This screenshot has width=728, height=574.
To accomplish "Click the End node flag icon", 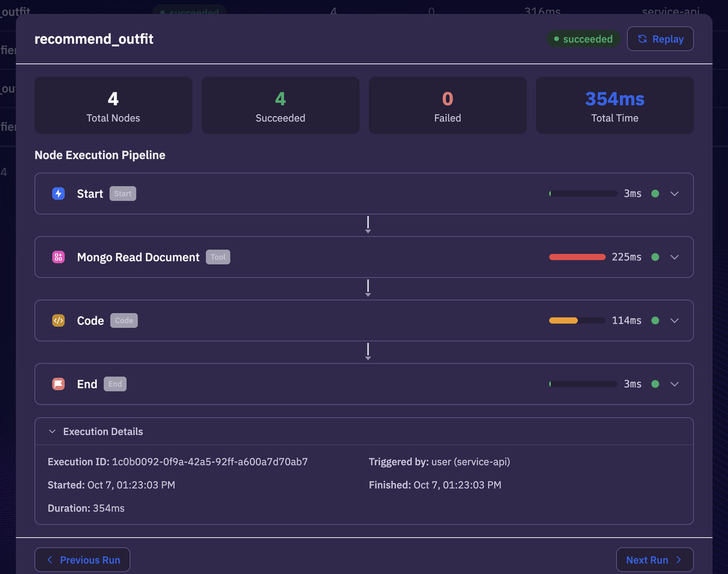I will tap(58, 384).
